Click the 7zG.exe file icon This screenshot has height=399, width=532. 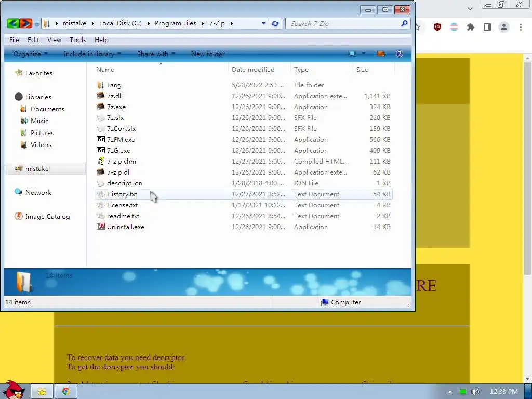tap(100, 150)
